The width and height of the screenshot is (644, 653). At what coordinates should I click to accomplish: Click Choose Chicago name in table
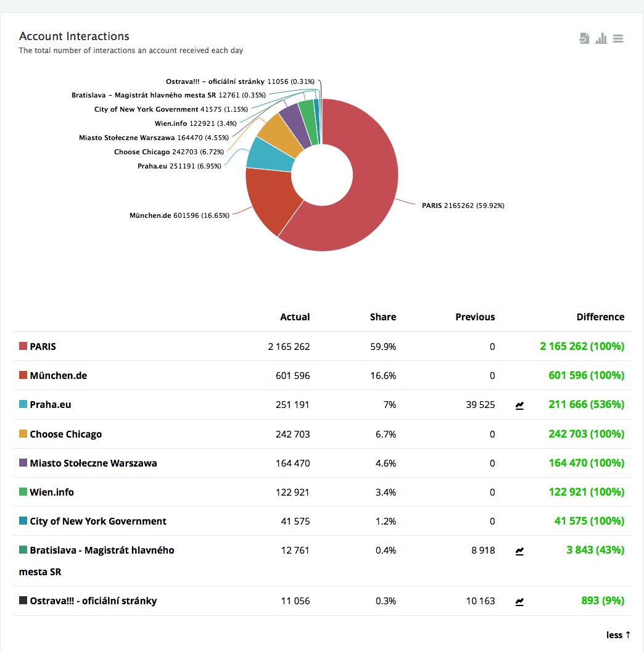[x=66, y=435]
